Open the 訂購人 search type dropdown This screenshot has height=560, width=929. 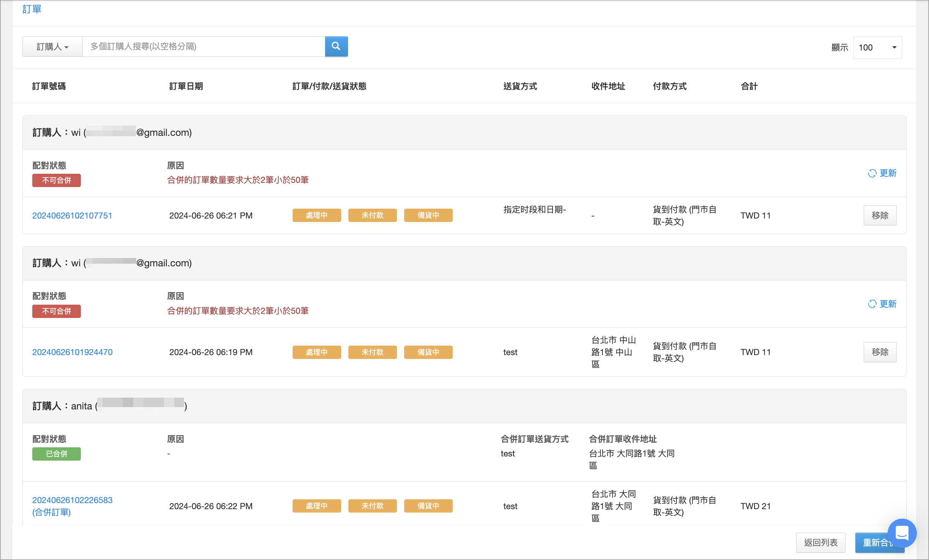pos(52,47)
